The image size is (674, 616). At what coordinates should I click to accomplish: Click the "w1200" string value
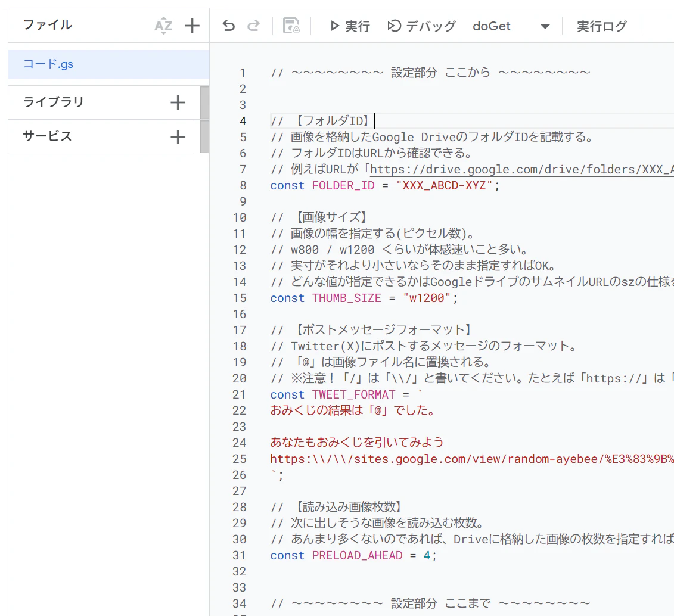(427, 298)
